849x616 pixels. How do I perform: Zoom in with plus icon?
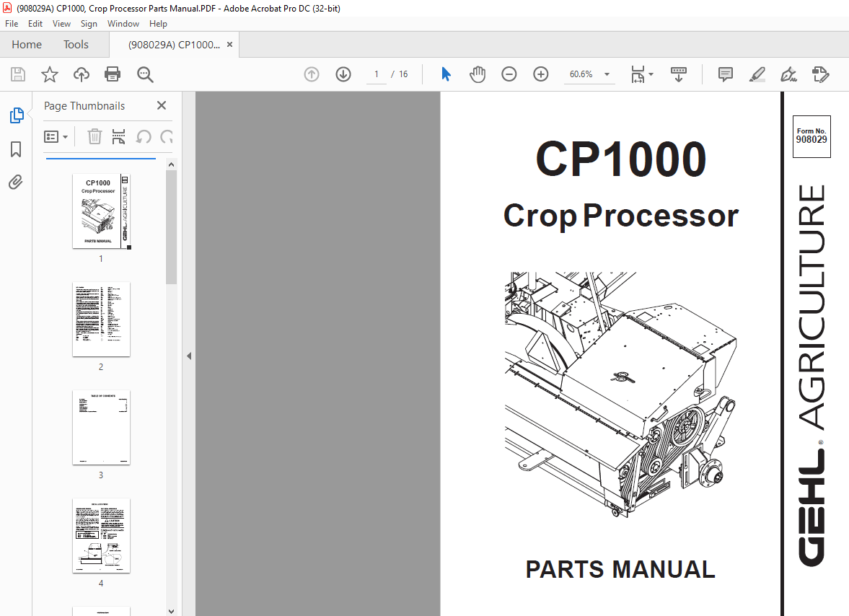(541, 74)
